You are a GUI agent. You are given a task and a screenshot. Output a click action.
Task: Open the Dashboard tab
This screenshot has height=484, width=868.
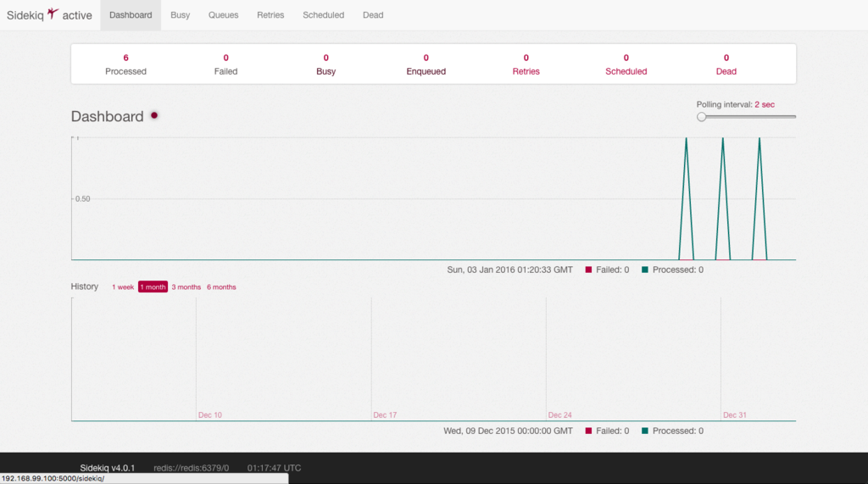tap(131, 15)
